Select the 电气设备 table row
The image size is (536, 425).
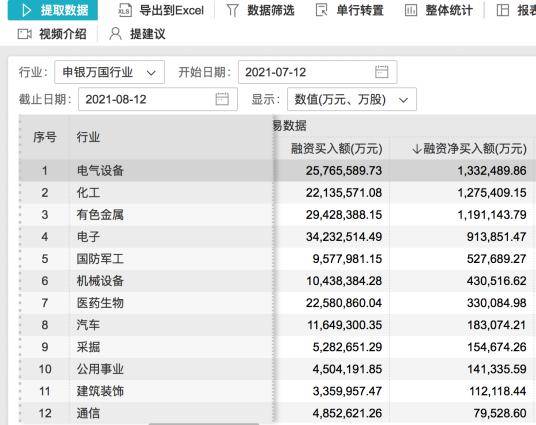[x=277, y=170]
